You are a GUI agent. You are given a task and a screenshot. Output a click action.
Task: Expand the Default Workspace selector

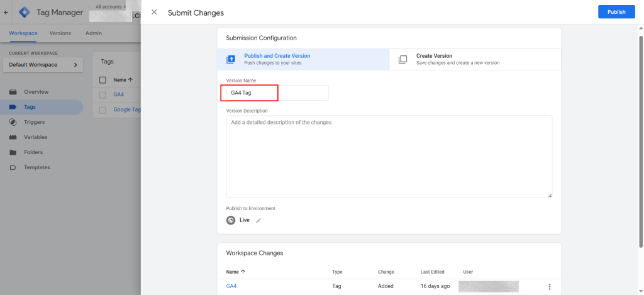43,65
